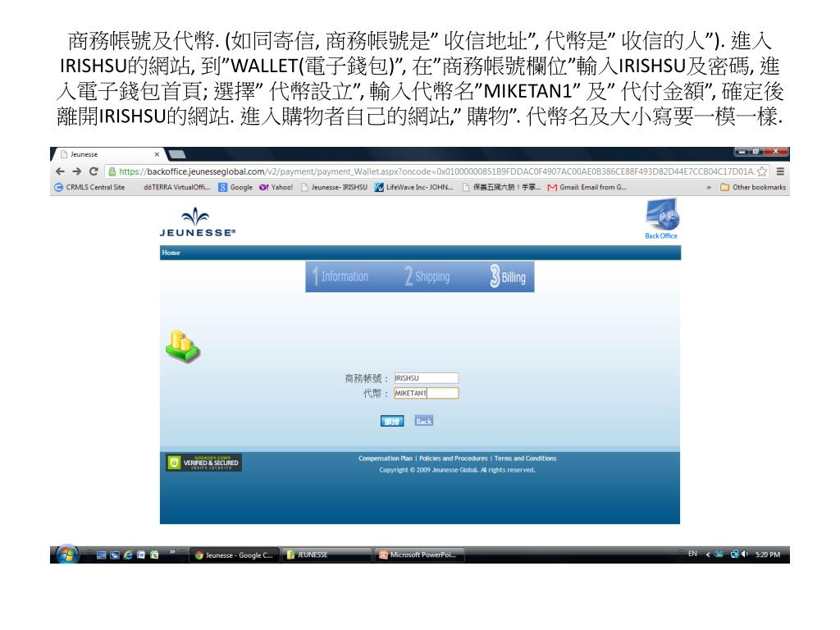Open CRMLS Central Site bookmark

point(90,187)
